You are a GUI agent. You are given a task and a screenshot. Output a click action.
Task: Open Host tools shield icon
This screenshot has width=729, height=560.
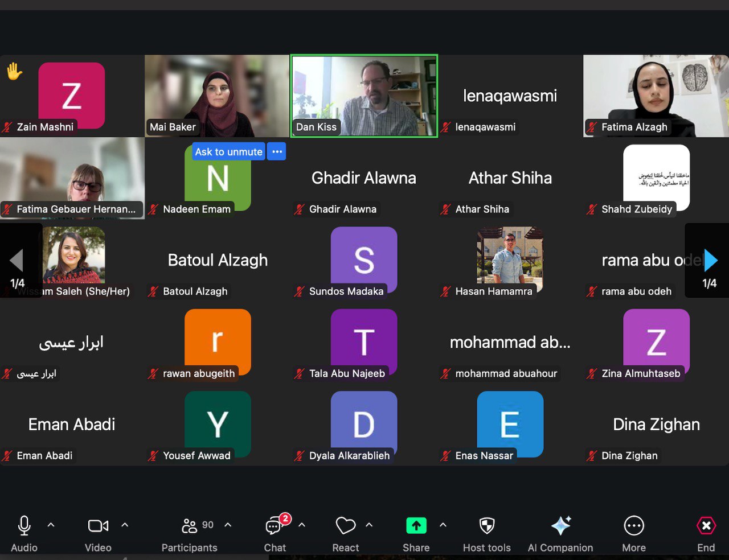click(x=486, y=526)
